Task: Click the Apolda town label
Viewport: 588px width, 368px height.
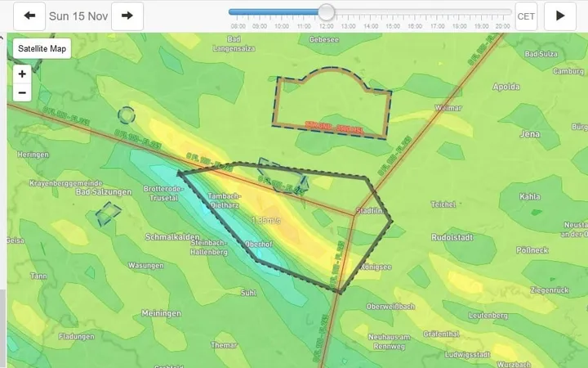Action: click(x=506, y=87)
